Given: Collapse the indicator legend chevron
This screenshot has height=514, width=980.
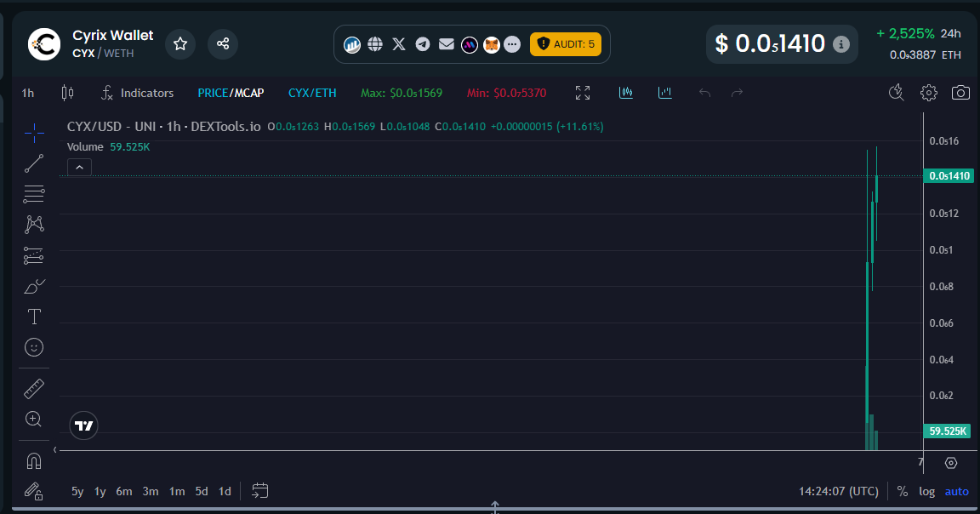Looking at the screenshot, I should point(79,168).
